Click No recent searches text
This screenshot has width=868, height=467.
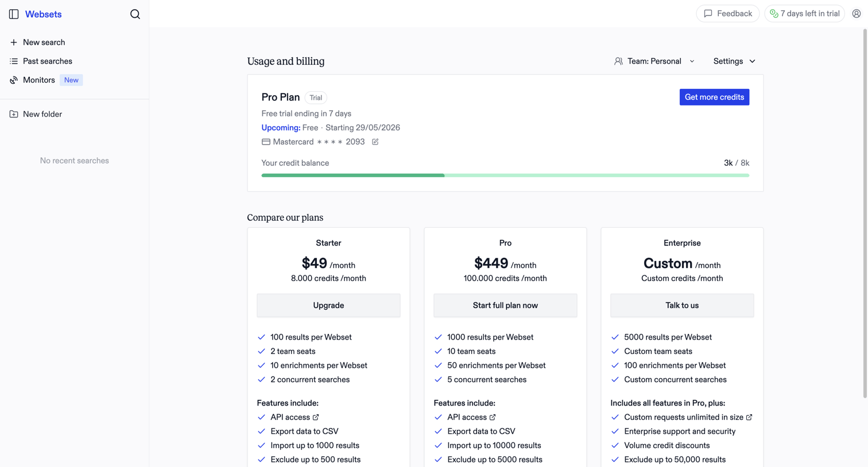coord(75,161)
